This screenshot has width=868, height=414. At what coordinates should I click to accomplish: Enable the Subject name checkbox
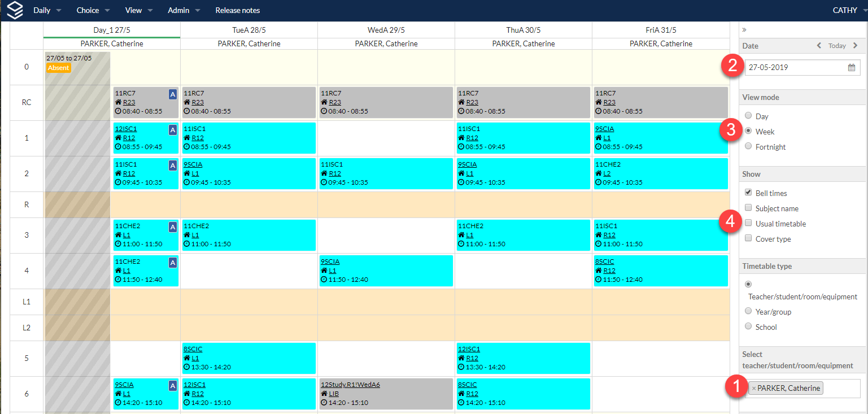click(748, 208)
